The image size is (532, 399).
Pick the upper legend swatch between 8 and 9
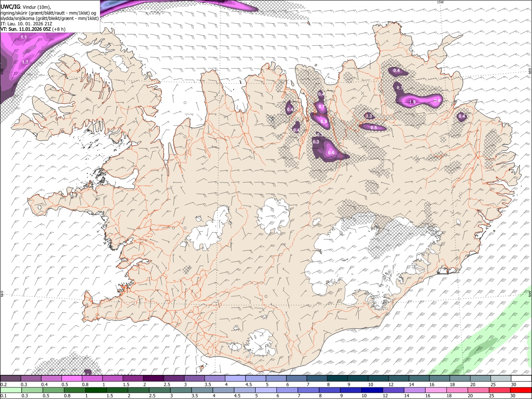(337, 378)
